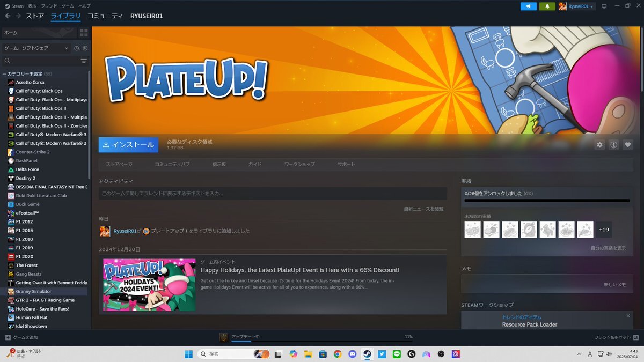Image resolution: width=644 pixels, height=362 pixels.
Task: Open OBS Studio from taskbar
Action: point(441,354)
